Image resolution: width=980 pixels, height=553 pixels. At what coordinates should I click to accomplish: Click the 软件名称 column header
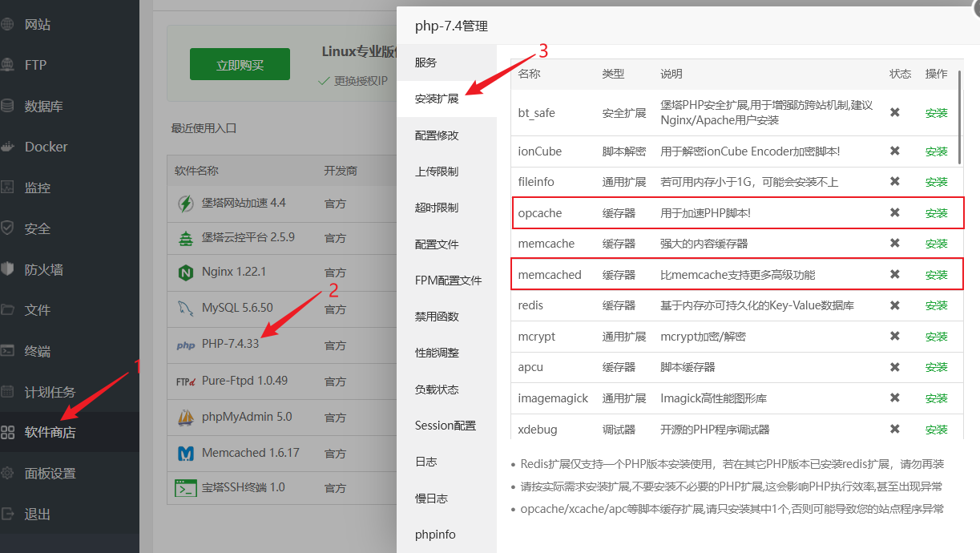(196, 171)
